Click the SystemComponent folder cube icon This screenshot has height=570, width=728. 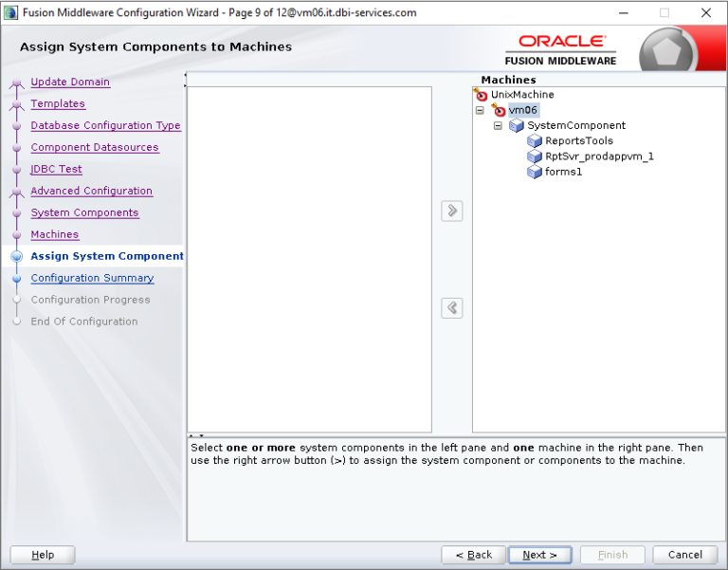517,125
